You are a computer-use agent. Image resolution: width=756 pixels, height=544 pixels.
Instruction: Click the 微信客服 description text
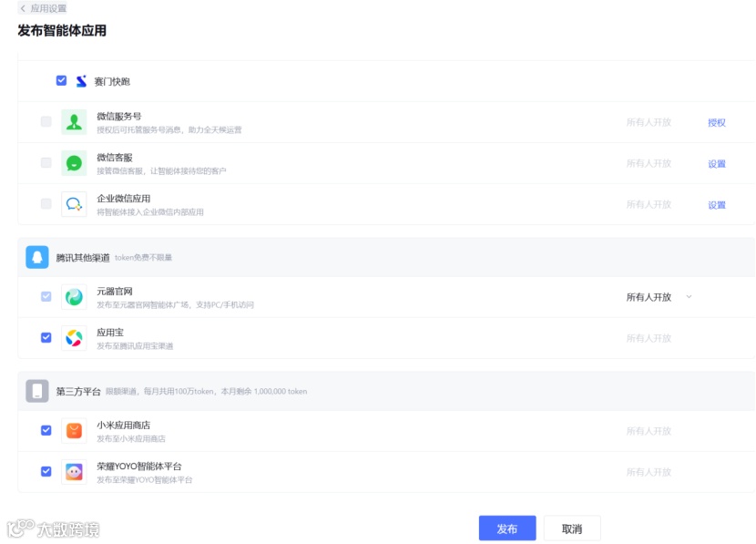[x=161, y=170]
